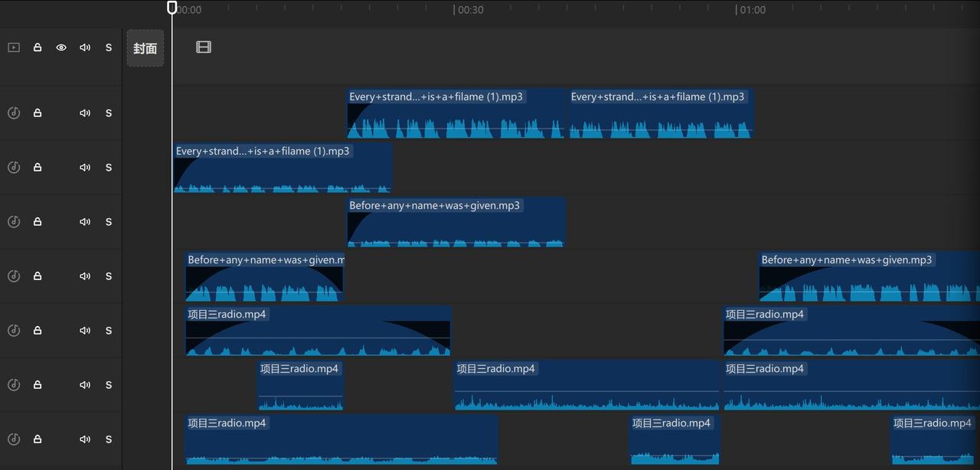This screenshot has width=980, height=470.
Task: Solo the third audio track
Action: 109,221
